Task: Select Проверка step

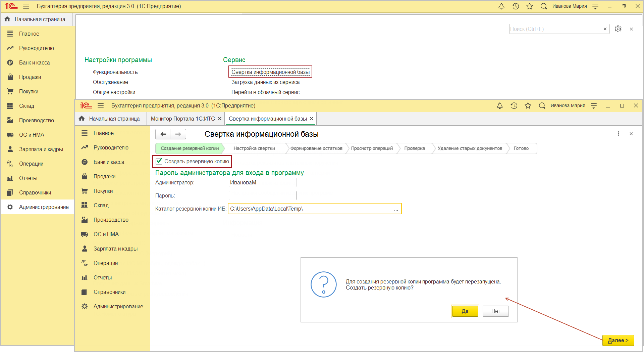Action: [415, 148]
